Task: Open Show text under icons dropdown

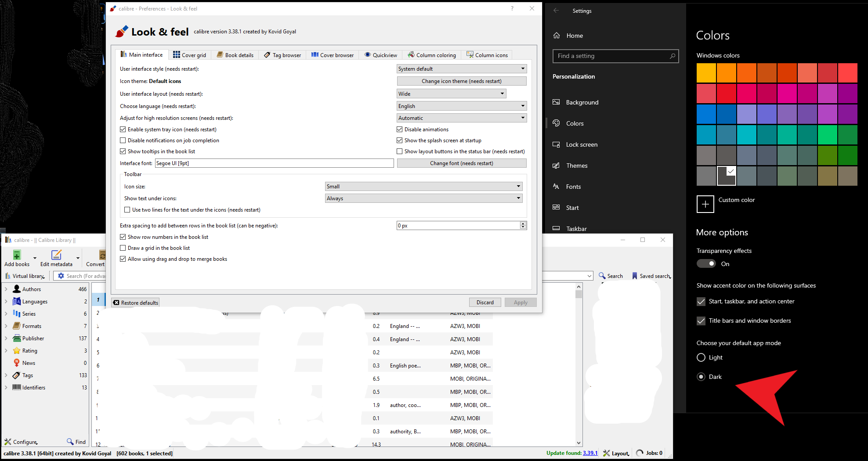Action: tap(424, 198)
